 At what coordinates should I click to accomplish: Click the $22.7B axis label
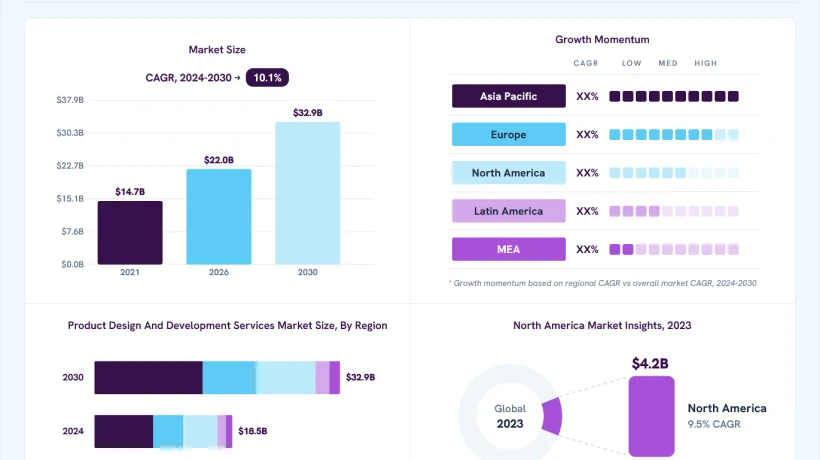pos(70,166)
